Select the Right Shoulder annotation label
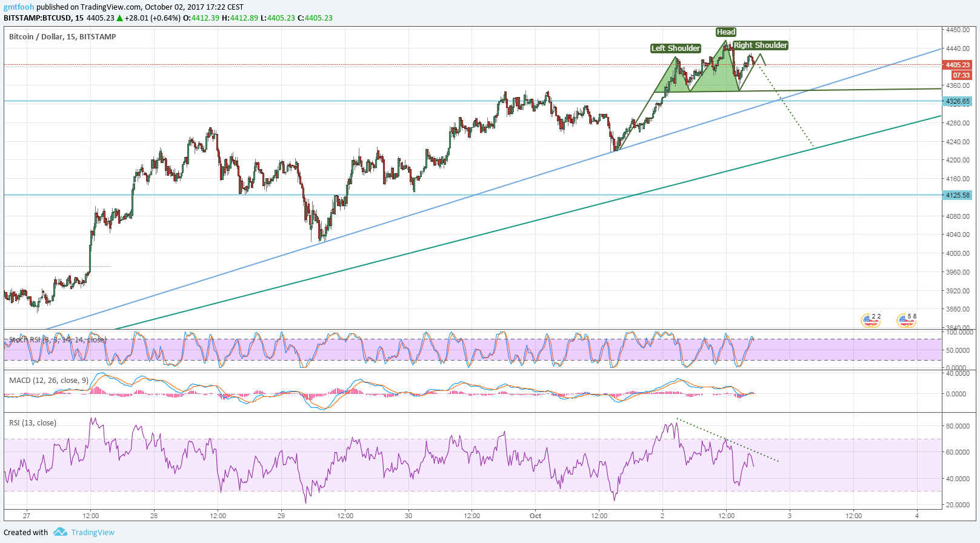This screenshot has height=543, width=980. click(x=760, y=45)
